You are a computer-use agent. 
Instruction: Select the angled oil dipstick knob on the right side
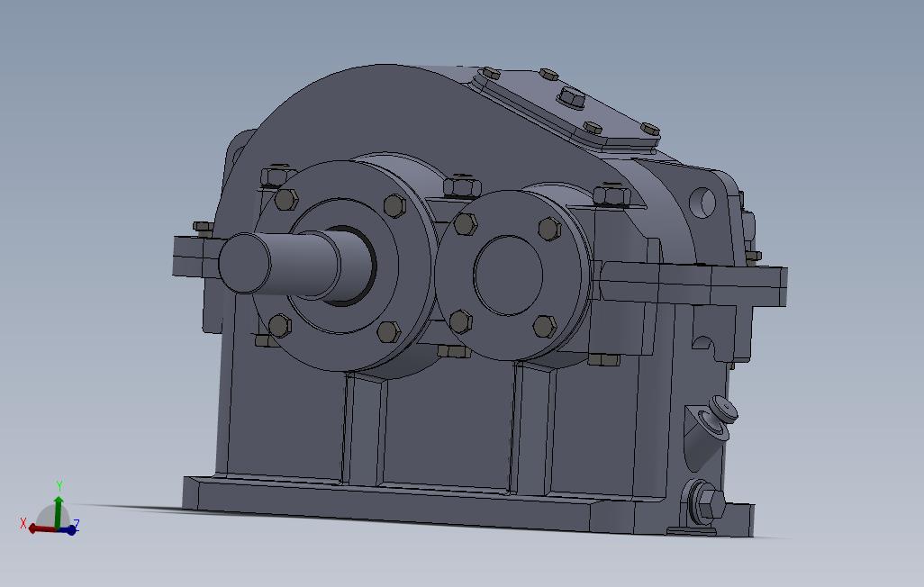723,408
